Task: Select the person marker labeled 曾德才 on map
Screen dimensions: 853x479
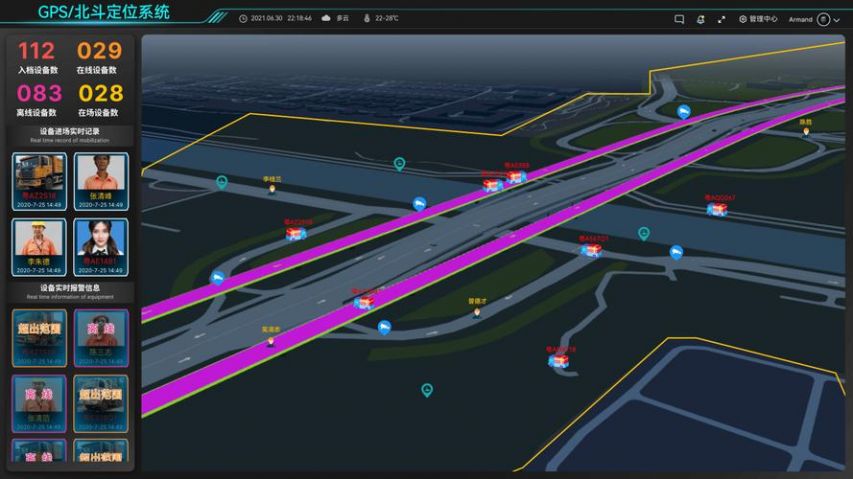Action: click(477, 312)
